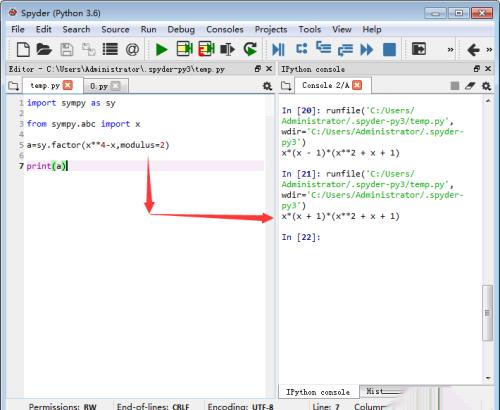The image size is (500, 410).
Task: Expand the hidden toolbar items chevron
Action: (x=450, y=50)
